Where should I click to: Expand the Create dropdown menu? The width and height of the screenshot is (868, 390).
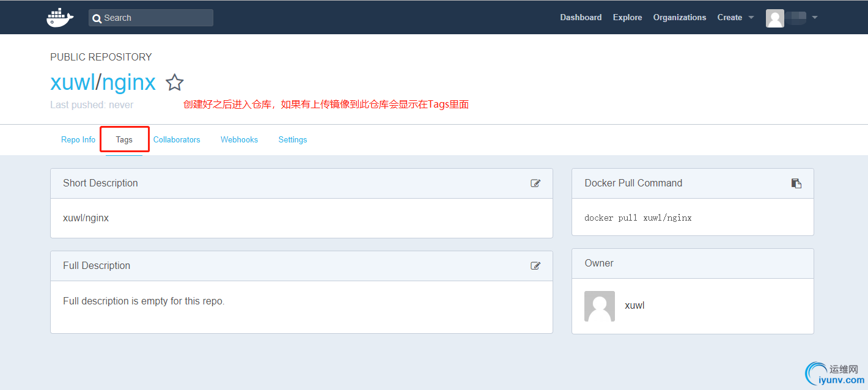tap(735, 17)
